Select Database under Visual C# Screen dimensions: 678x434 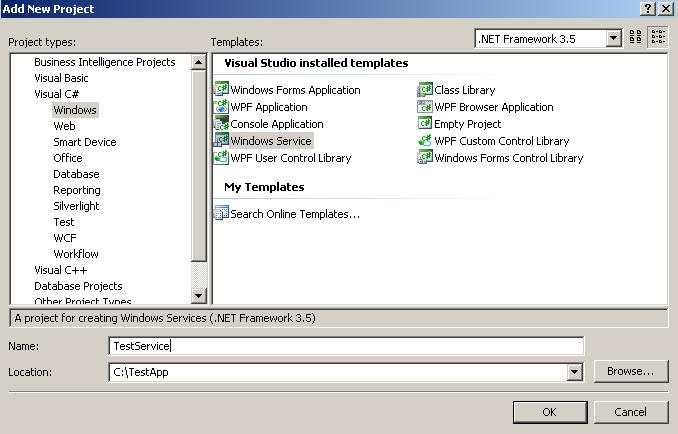click(x=76, y=174)
